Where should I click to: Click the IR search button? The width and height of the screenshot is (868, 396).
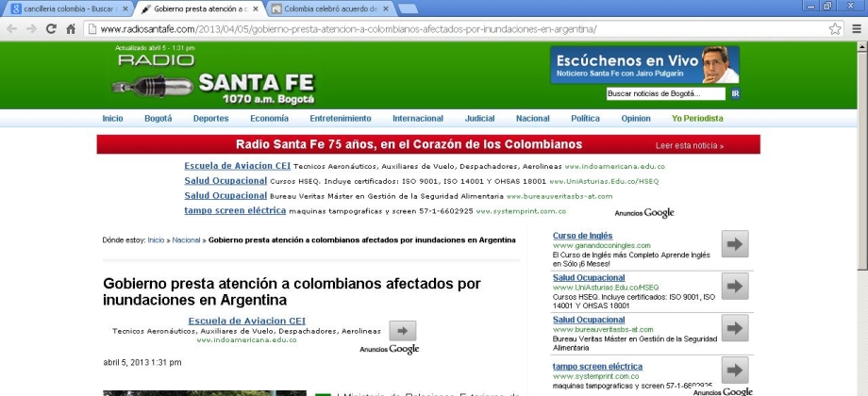735,93
